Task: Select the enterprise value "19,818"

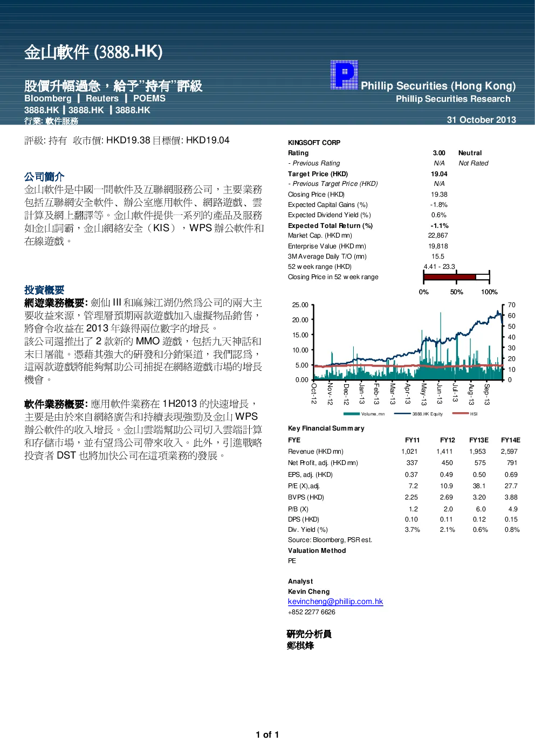Action: tap(438, 246)
